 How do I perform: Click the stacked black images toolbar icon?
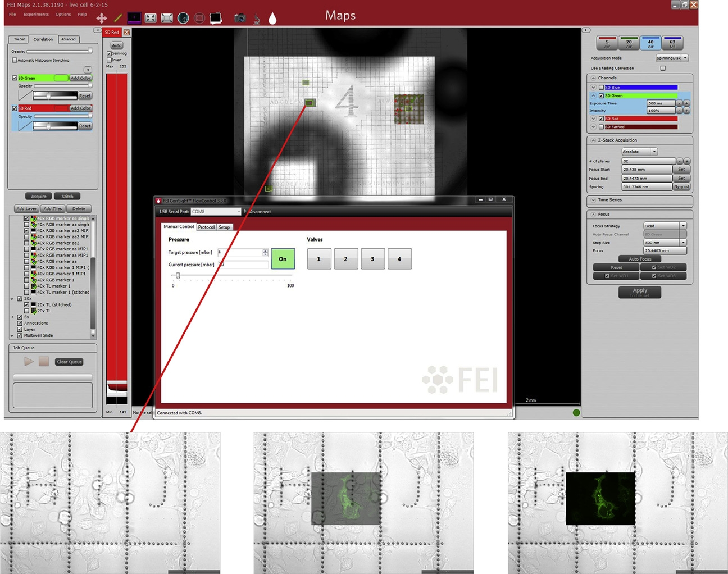click(216, 18)
